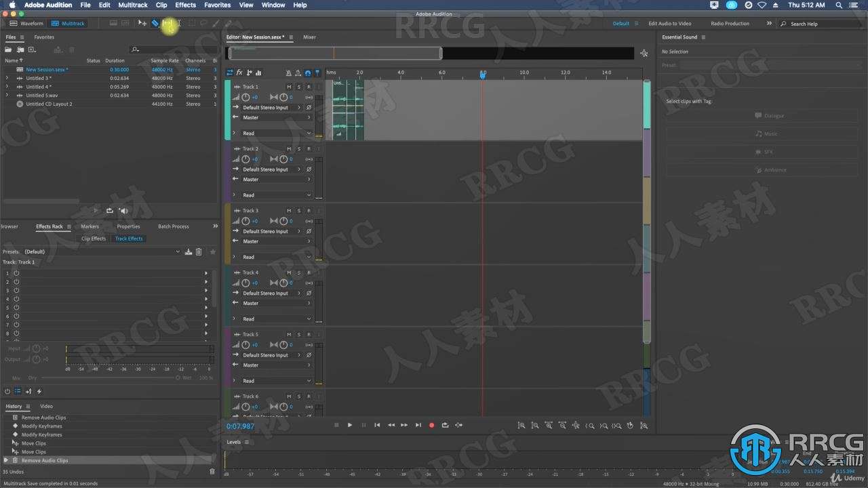Mute Track 1
This screenshot has height=488, width=868.
289,87
